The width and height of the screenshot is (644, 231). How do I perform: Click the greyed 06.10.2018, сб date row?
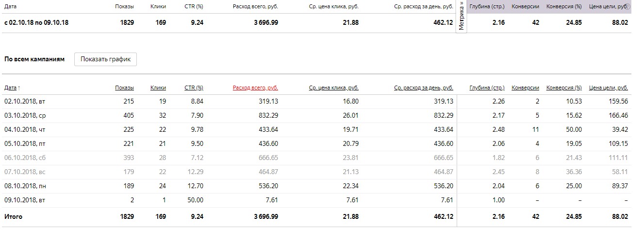(24, 158)
